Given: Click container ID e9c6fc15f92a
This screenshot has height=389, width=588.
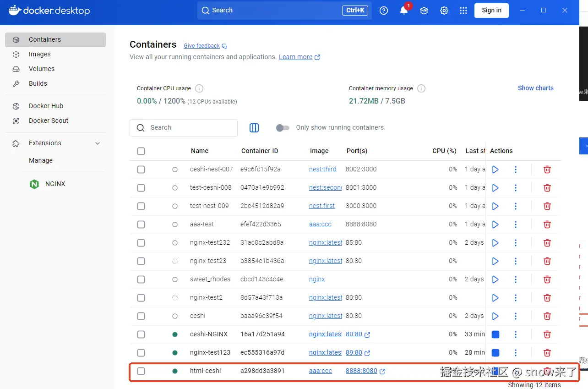Looking at the screenshot, I should [261, 170].
